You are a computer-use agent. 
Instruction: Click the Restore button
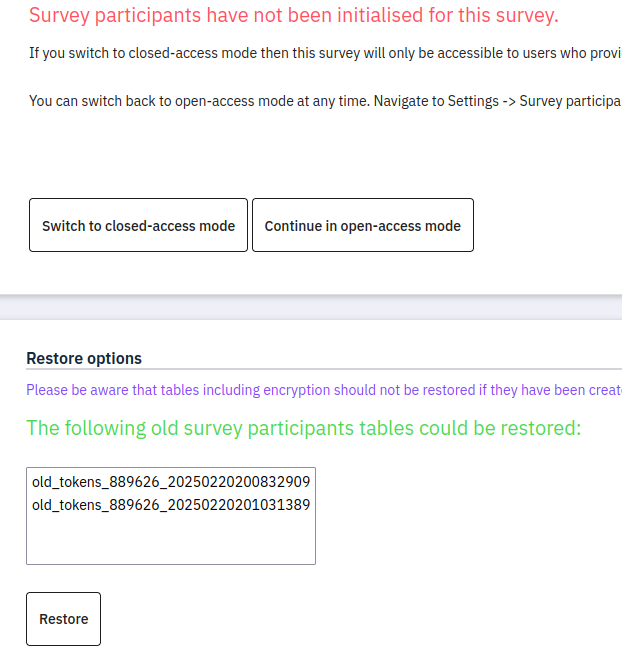click(x=63, y=619)
